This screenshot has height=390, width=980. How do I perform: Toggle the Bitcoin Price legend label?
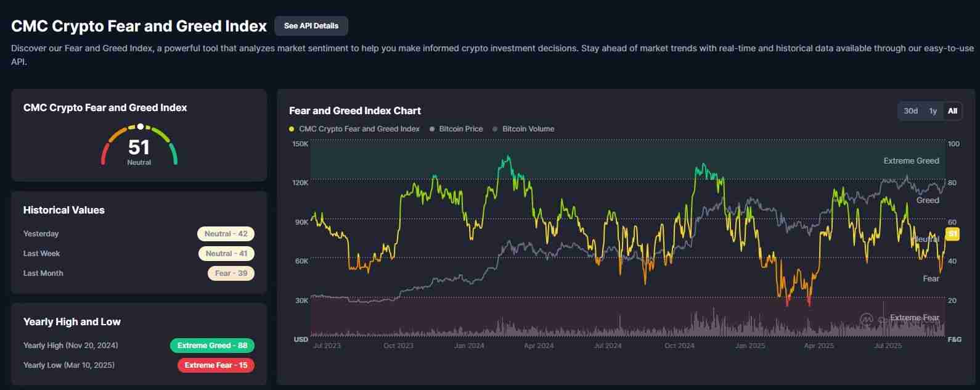pyautogui.click(x=460, y=129)
